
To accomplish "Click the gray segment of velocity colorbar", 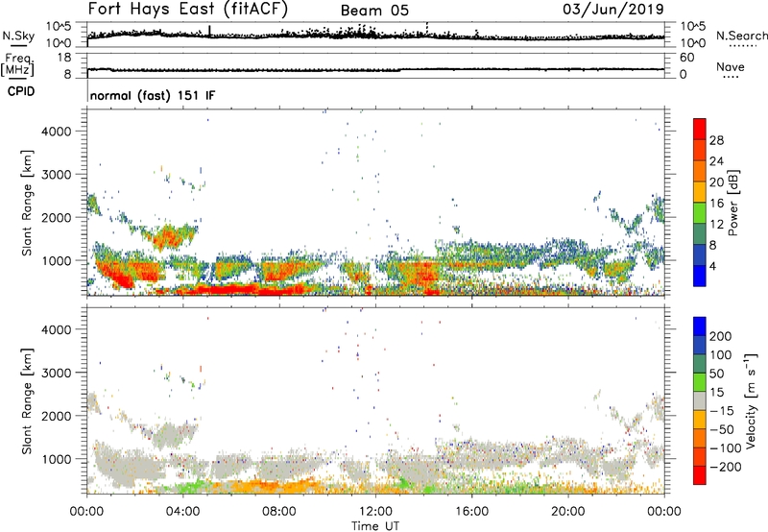I will coord(700,401).
